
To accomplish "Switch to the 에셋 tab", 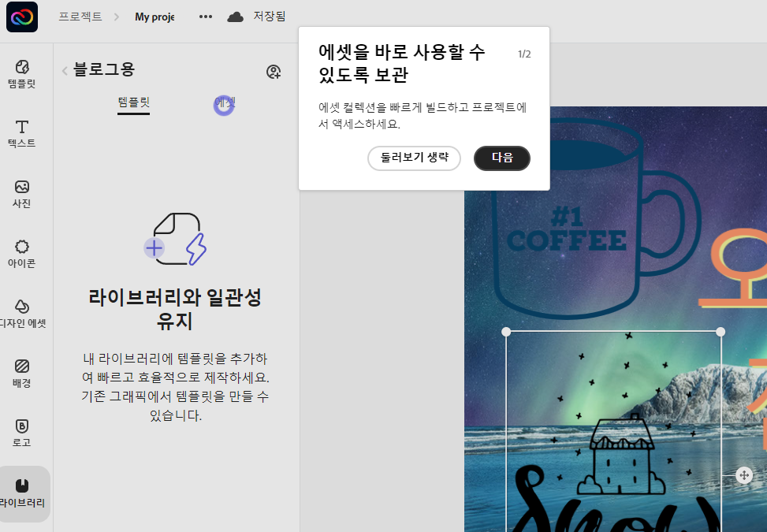I will (225, 102).
